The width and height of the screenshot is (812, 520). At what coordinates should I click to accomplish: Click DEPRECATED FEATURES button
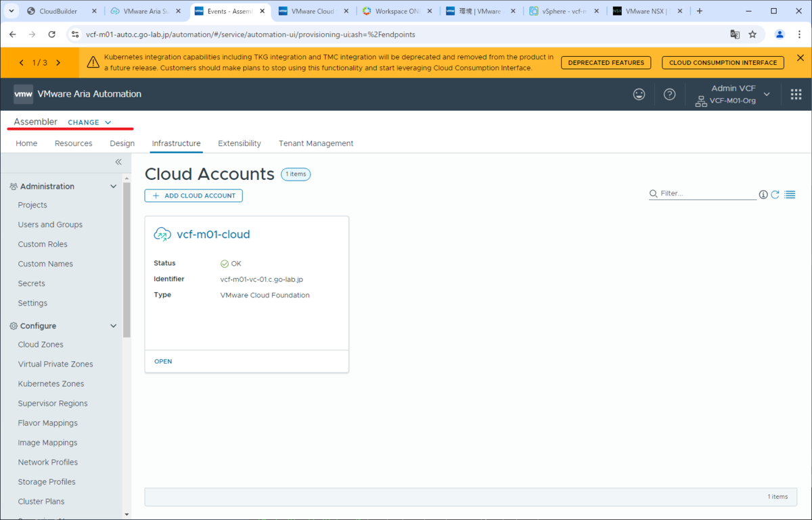click(x=606, y=62)
